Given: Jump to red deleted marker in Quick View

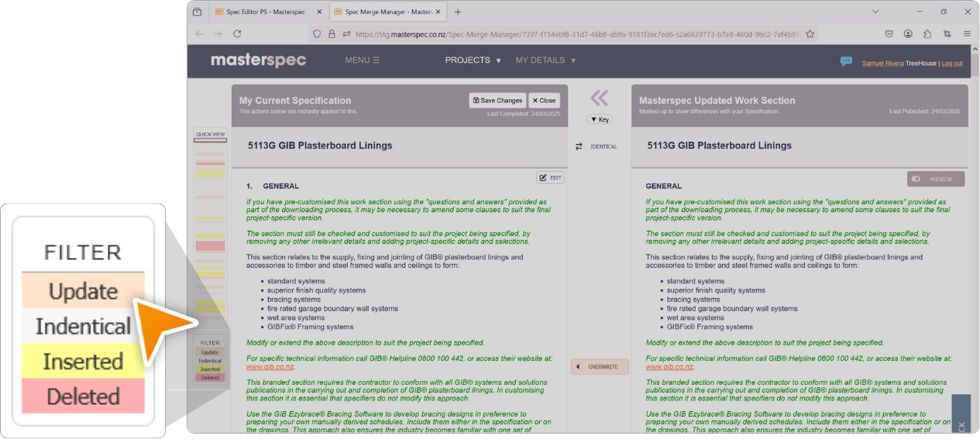Looking at the screenshot, I should [x=210, y=245].
